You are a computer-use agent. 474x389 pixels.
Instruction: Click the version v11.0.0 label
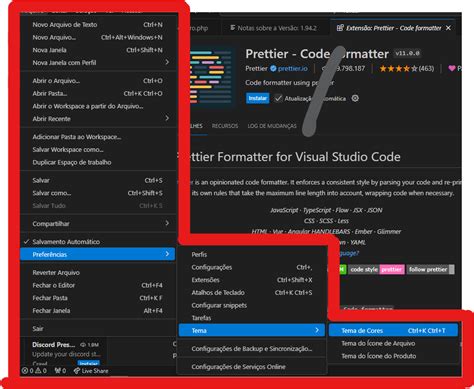point(407,53)
